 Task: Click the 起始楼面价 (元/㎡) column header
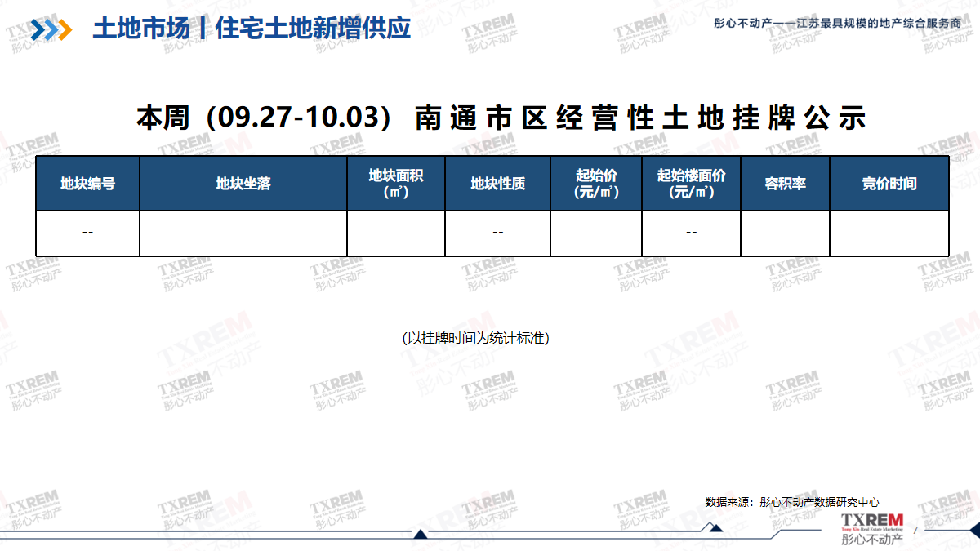click(692, 184)
